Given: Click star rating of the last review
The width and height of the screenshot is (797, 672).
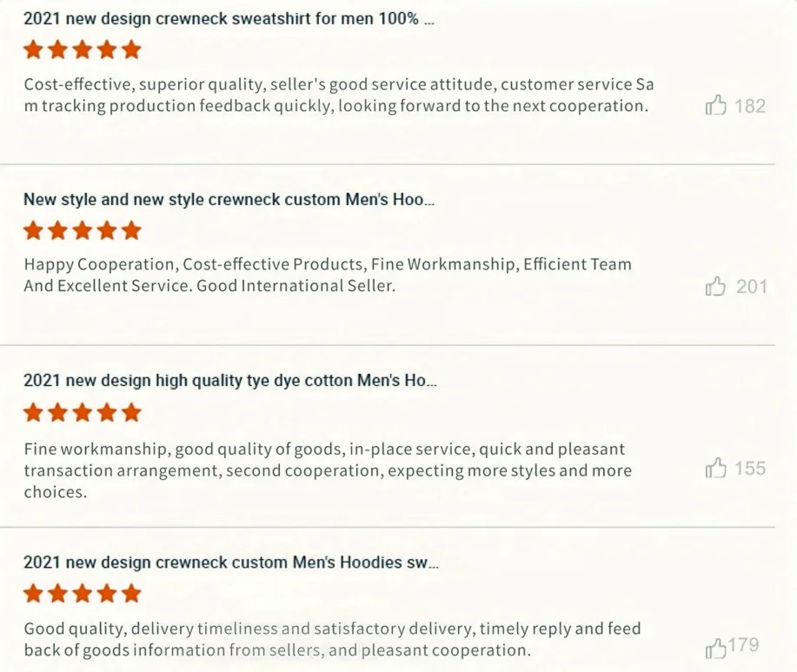Looking at the screenshot, I should (x=82, y=593).
